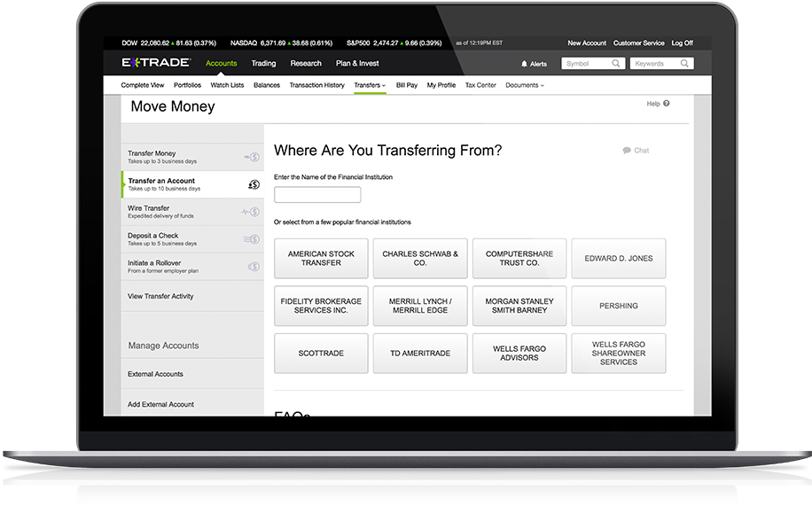Click the Initiate a Rollover icon
This screenshot has width=812, height=506.
coord(254,267)
